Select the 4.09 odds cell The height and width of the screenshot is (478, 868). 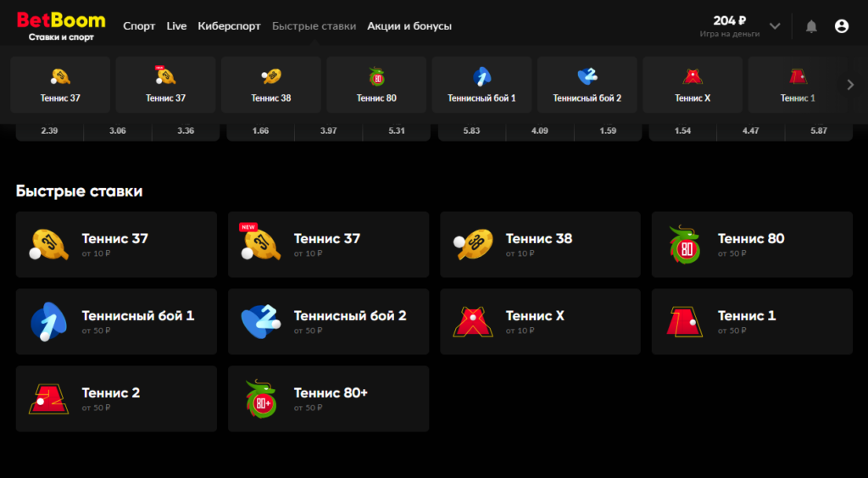540,131
